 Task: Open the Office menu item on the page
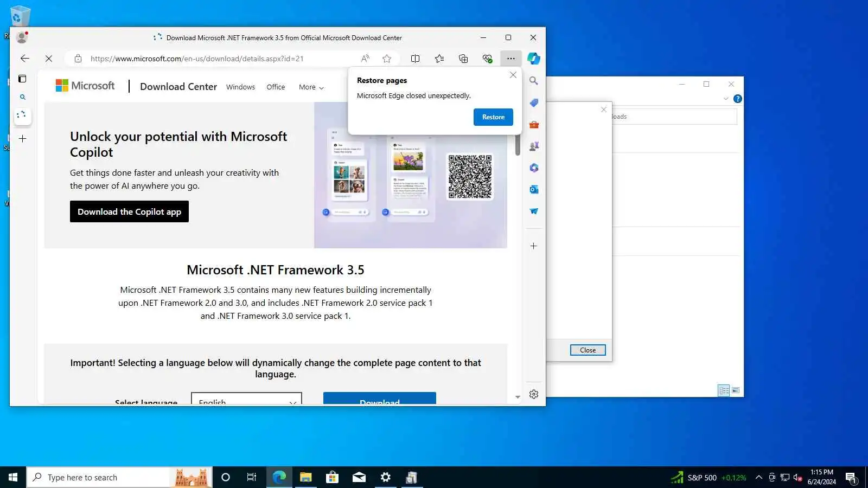click(276, 87)
